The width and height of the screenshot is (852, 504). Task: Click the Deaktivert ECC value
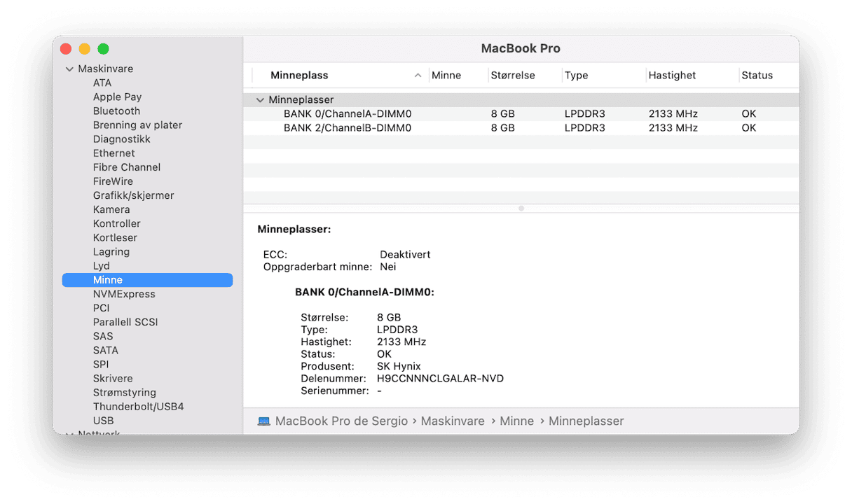tap(405, 255)
